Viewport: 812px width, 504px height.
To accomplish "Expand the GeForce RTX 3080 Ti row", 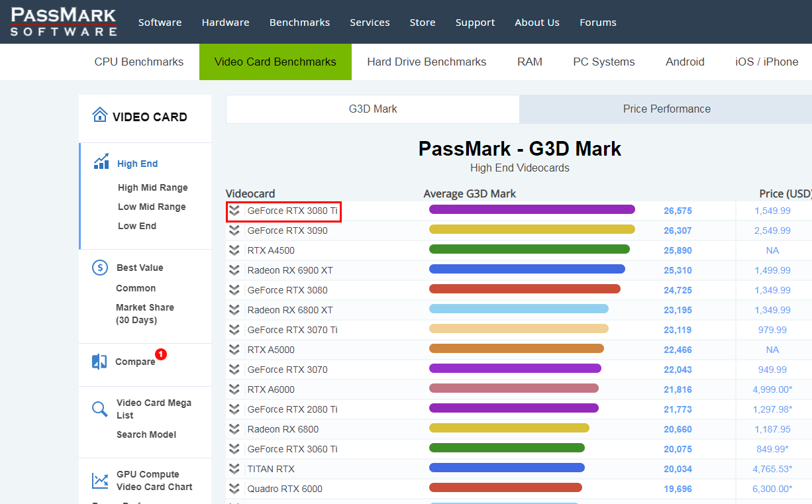I will pyautogui.click(x=234, y=211).
